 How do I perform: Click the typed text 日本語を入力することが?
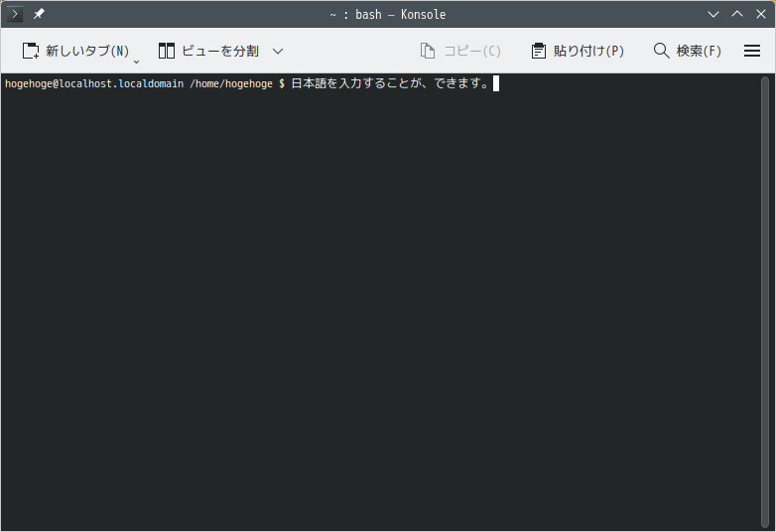[356, 83]
